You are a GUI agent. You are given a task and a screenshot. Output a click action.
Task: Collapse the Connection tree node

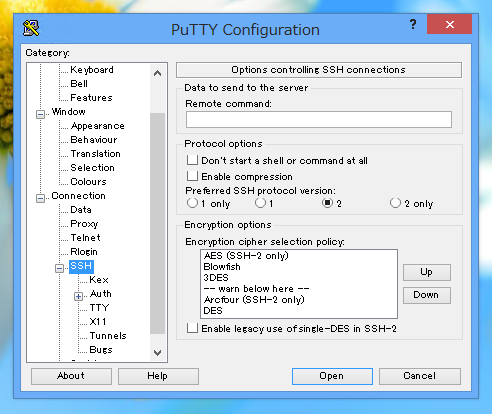(x=40, y=198)
